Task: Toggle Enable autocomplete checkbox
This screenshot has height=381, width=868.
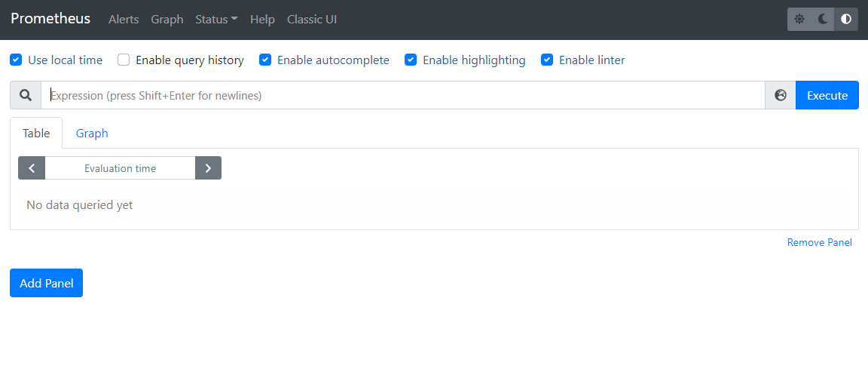Action: click(265, 60)
